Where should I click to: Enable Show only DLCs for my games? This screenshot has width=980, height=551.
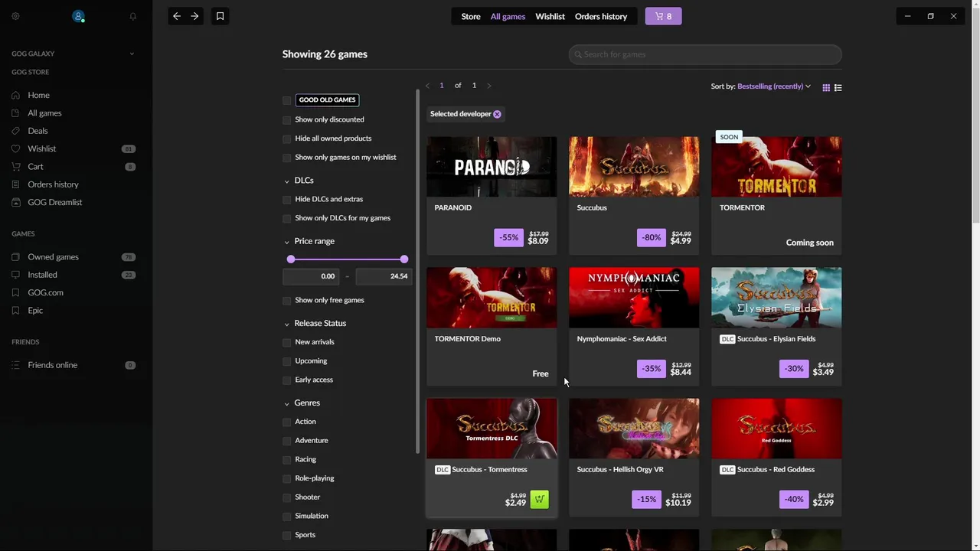click(287, 218)
